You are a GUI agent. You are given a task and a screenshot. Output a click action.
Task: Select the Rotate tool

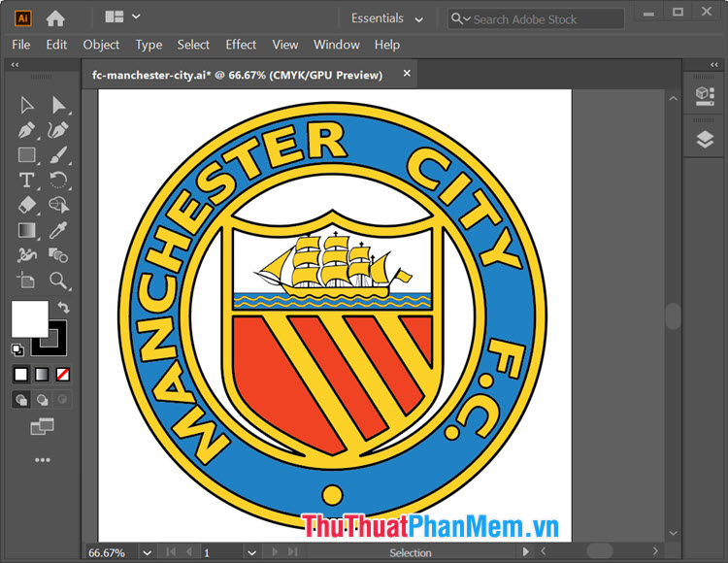[58, 181]
